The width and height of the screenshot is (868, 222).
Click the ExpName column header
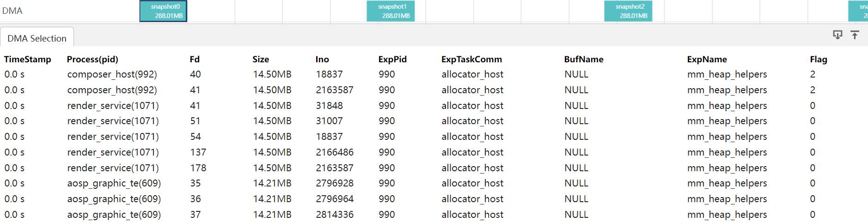pos(707,59)
